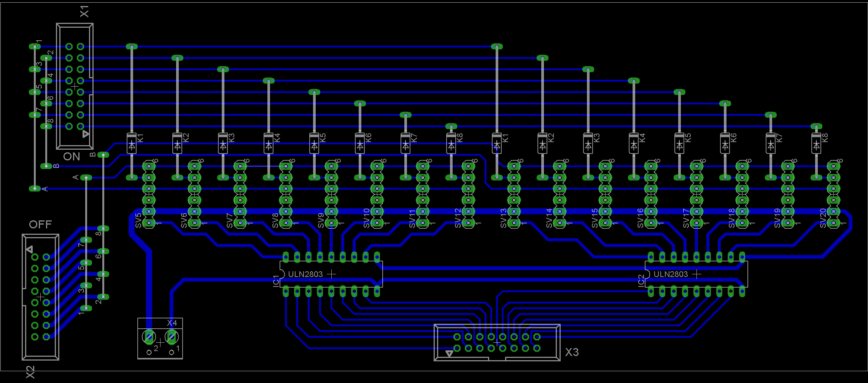This screenshot has height=383, width=868.
Task: Click the pin-1 triangle marker on connector X2
Action: (30, 249)
